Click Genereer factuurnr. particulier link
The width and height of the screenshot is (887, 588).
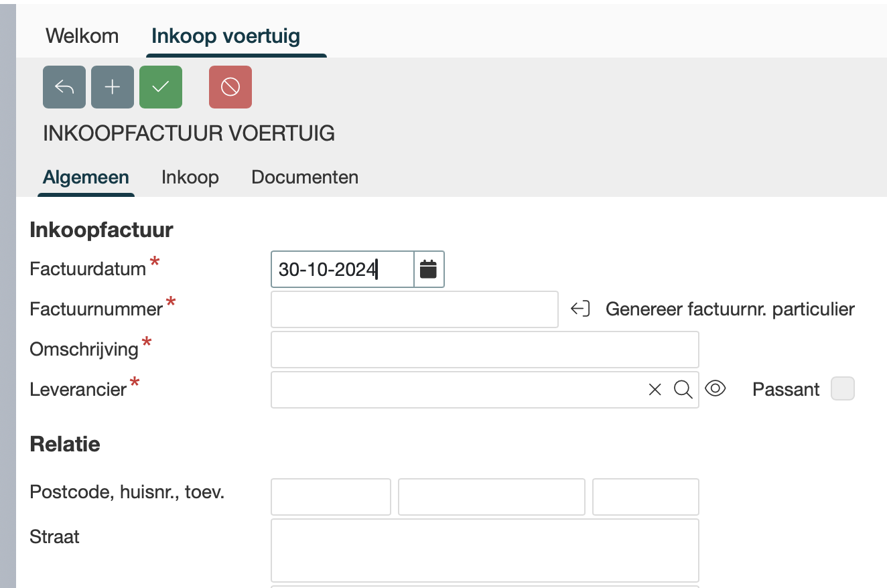pyautogui.click(x=730, y=309)
